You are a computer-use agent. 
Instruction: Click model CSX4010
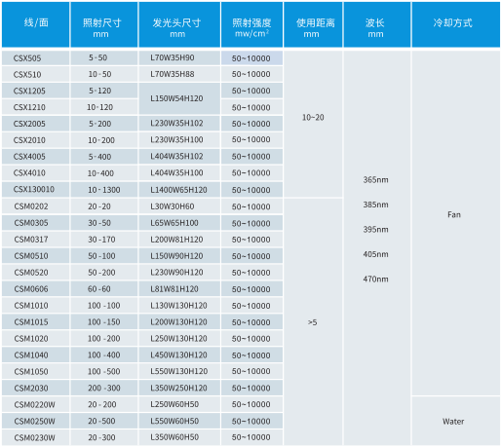point(35,173)
